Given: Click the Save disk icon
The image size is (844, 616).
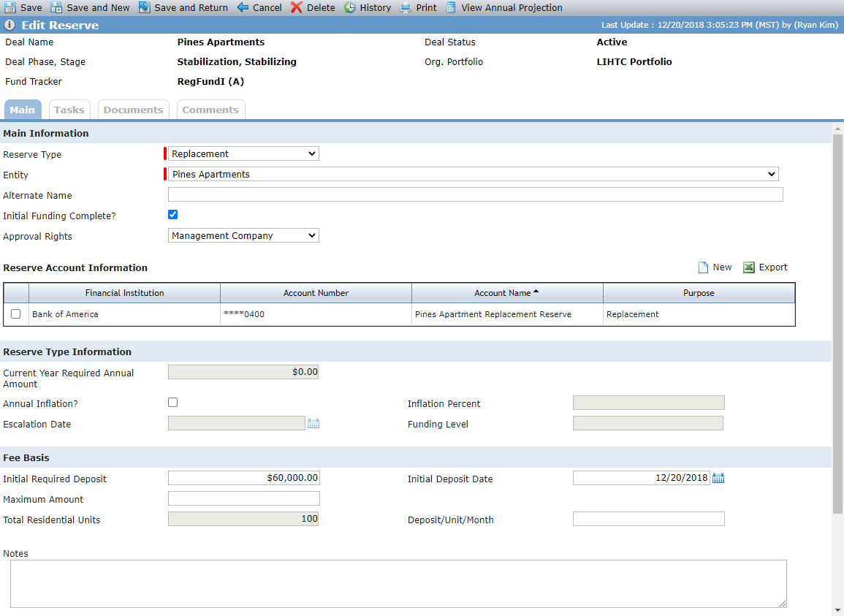Looking at the screenshot, I should click(9, 7).
